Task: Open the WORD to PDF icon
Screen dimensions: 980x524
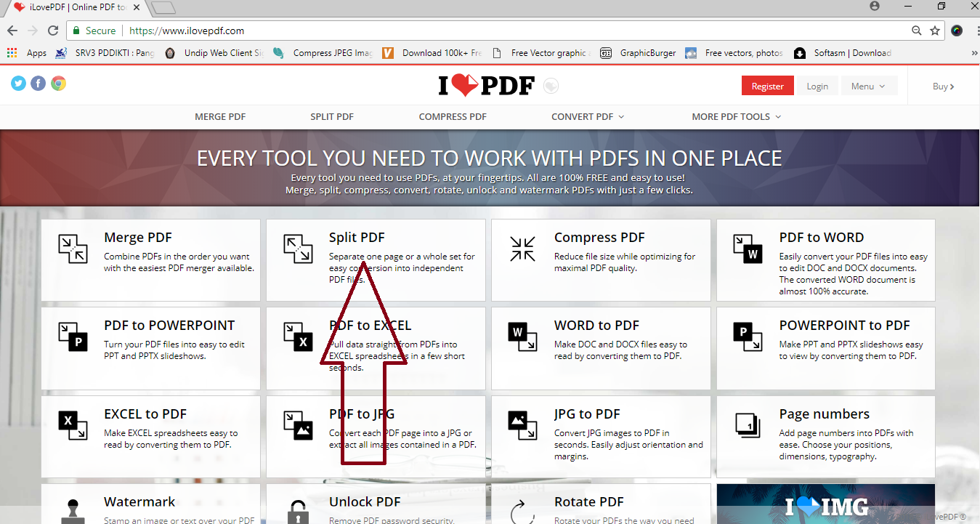Action: click(x=522, y=336)
